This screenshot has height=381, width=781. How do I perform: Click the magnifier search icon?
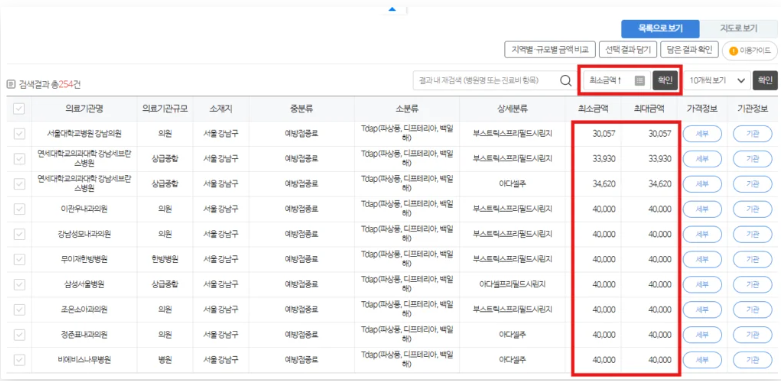pyautogui.click(x=565, y=80)
